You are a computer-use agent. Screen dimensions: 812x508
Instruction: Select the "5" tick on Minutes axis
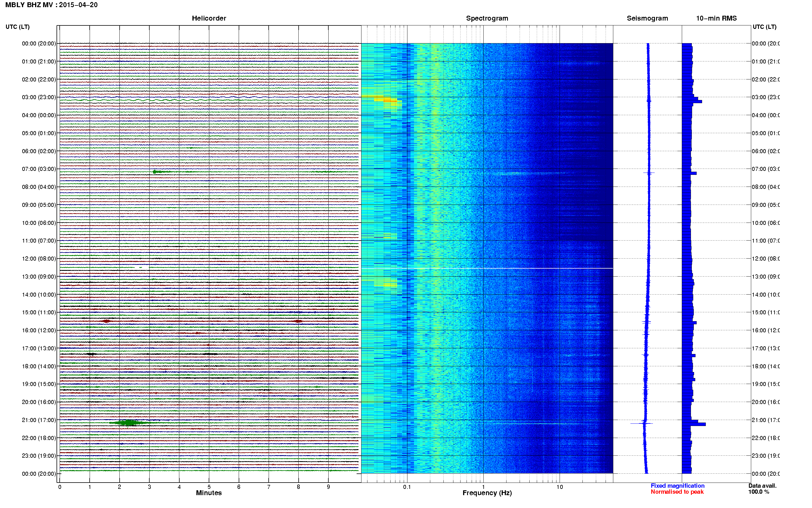(209, 487)
